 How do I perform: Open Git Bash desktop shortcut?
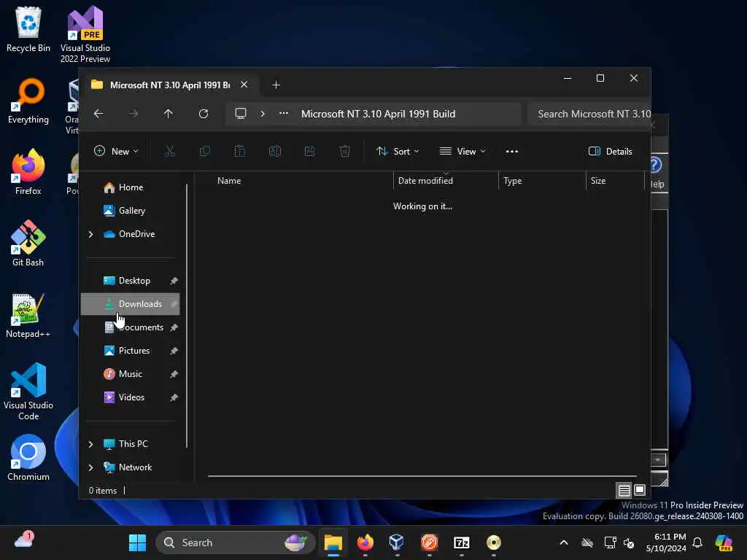pos(28,244)
